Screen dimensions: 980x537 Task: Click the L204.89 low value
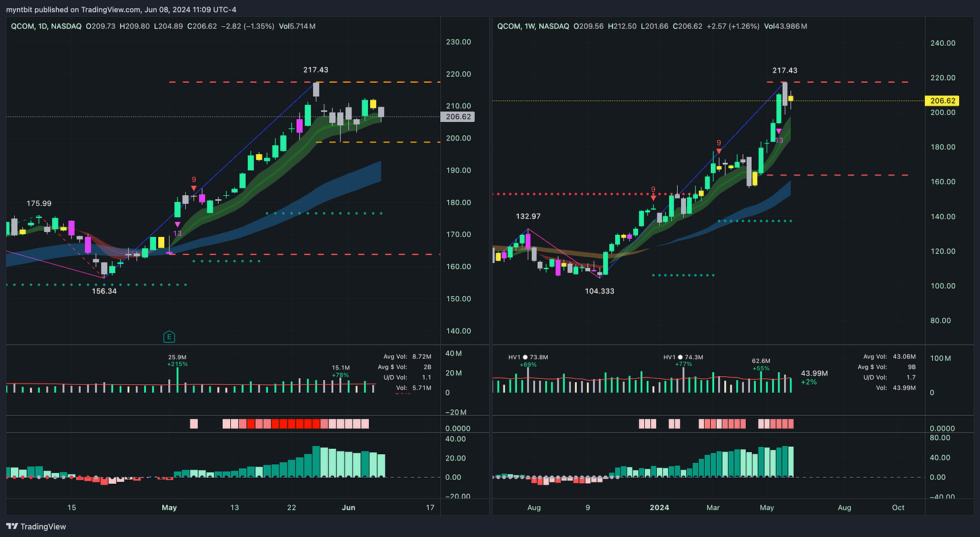[169, 26]
